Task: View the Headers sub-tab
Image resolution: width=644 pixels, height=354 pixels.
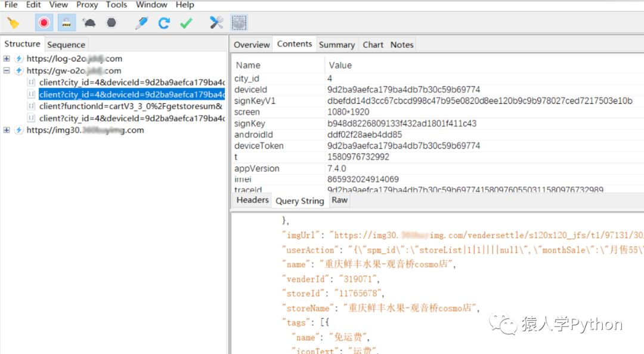Action: click(x=252, y=200)
